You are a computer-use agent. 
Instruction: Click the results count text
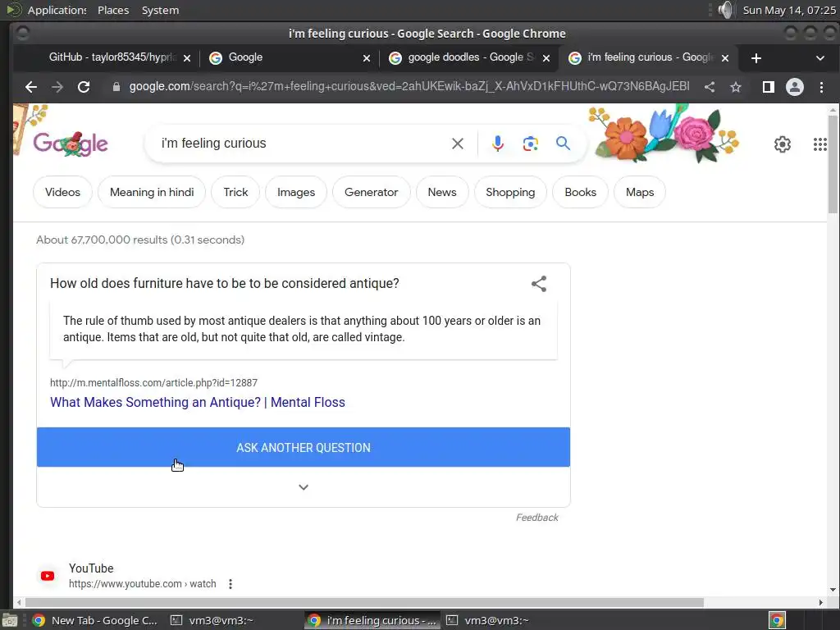[140, 240]
